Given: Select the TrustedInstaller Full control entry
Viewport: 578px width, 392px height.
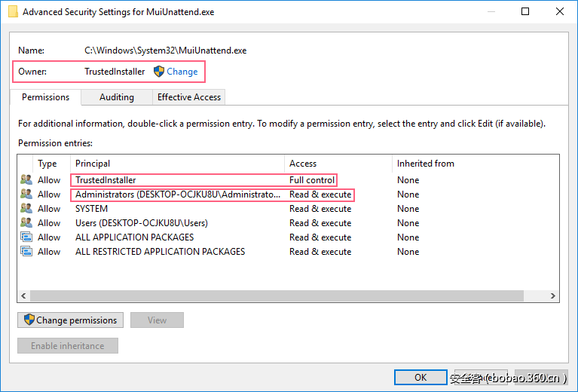Looking at the screenshot, I should point(203,180).
